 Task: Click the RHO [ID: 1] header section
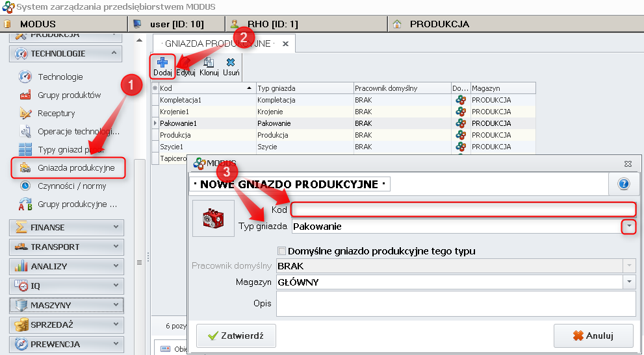[306, 24]
